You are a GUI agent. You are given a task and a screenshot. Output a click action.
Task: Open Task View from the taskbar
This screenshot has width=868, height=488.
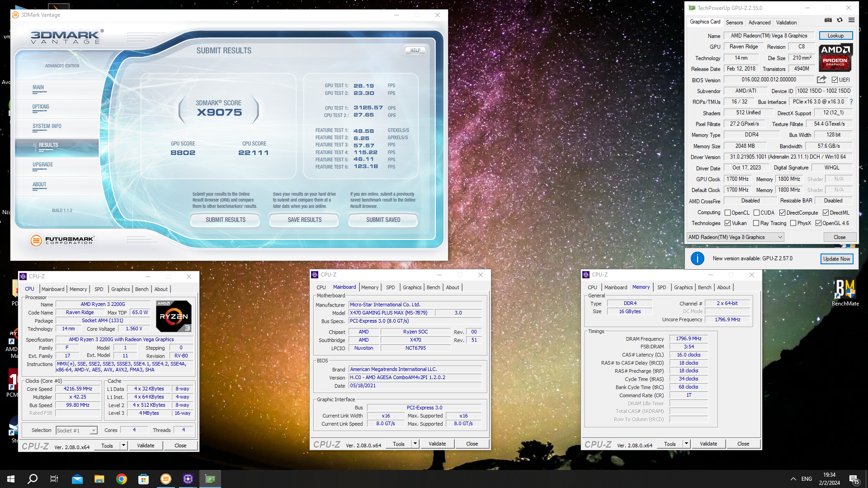pos(54,479)
